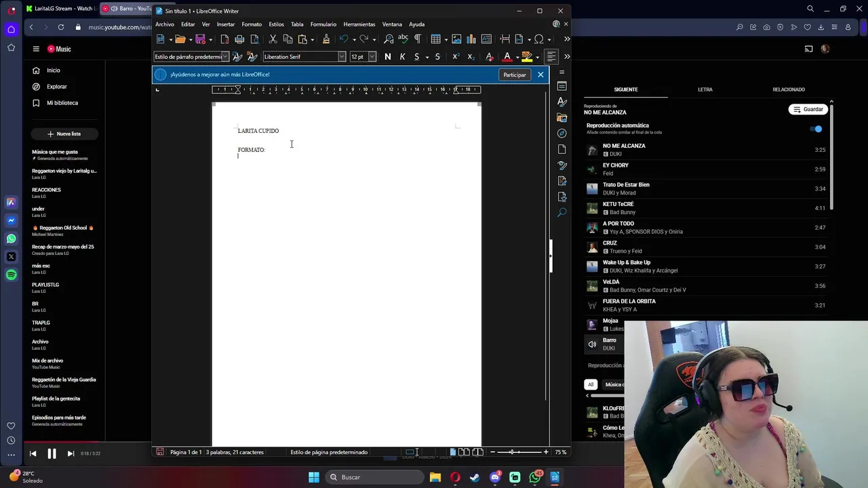Screen dimensions: 868x488
Task: Pause the song in YouTube Music player
Action: point(52,453)
